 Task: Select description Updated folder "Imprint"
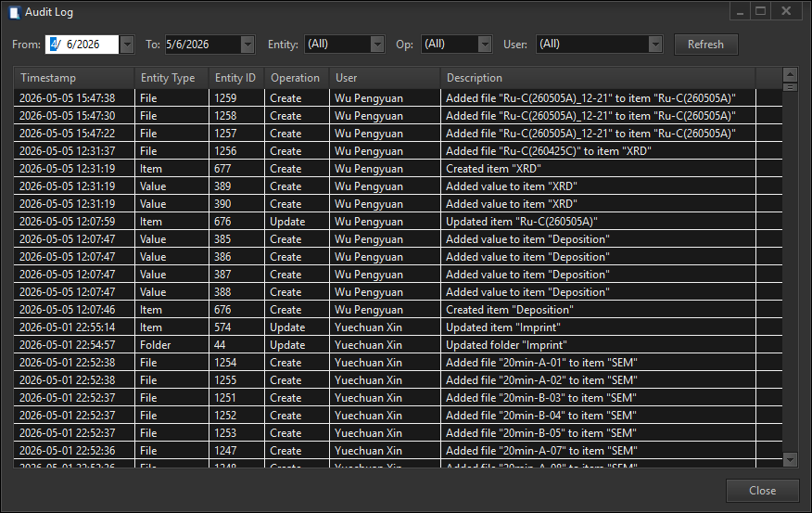(598, 344)
